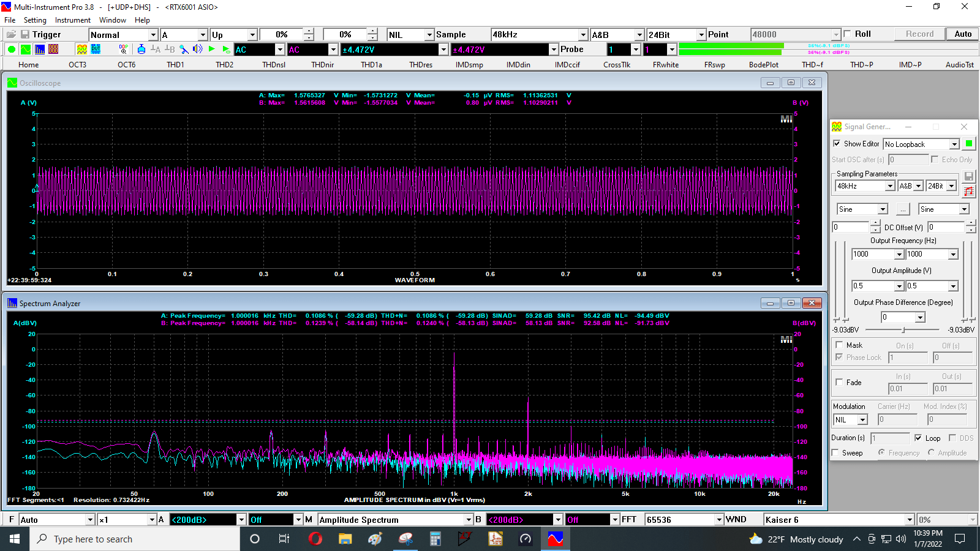Open the Multimeter toolbar icon
The height and width of the screenshot is (551, 980).
(x=53, y=50)
